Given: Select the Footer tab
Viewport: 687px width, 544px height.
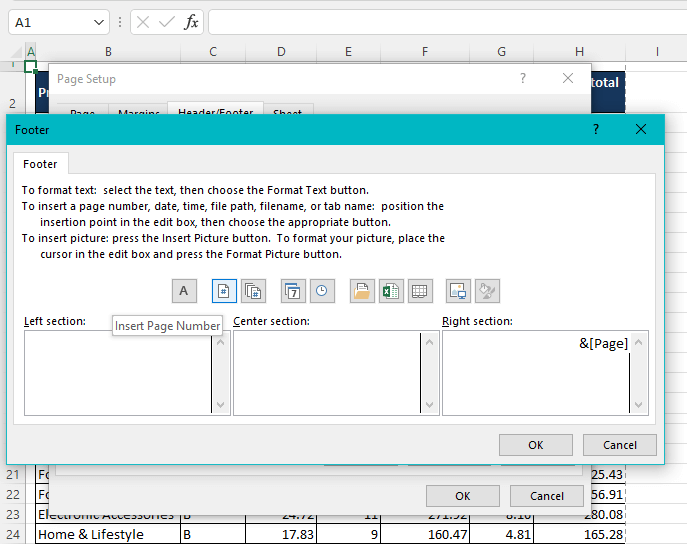Looking at the screenshot, I should 41,164.
